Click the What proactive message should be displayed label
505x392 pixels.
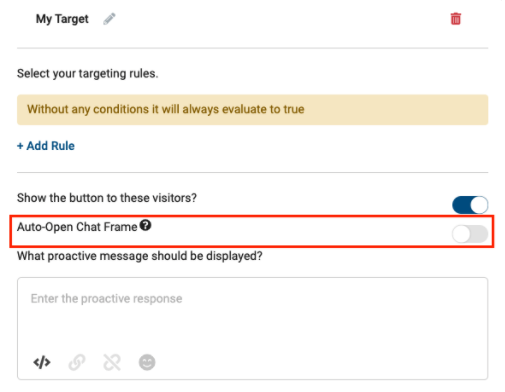point(140,256)
